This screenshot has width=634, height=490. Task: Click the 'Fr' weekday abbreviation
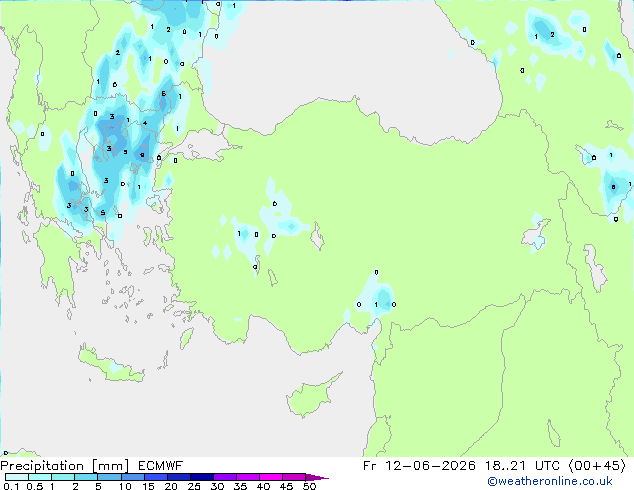click(369, 466)
